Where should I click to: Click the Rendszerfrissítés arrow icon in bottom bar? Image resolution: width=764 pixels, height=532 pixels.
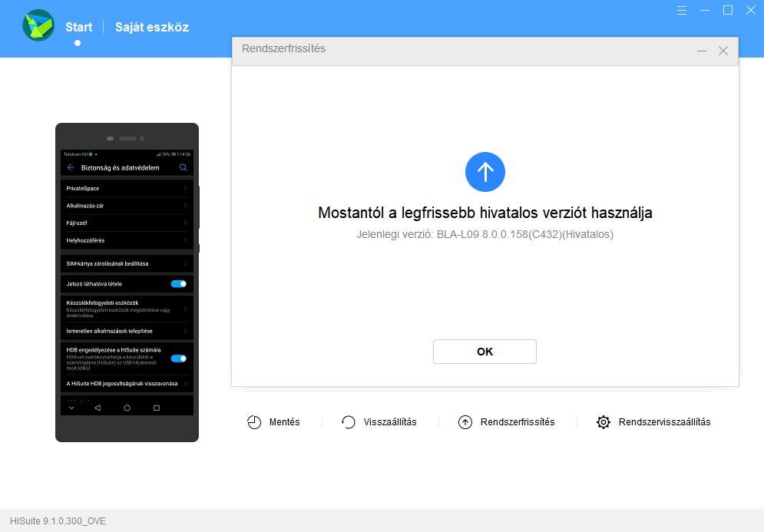(465, 422)
